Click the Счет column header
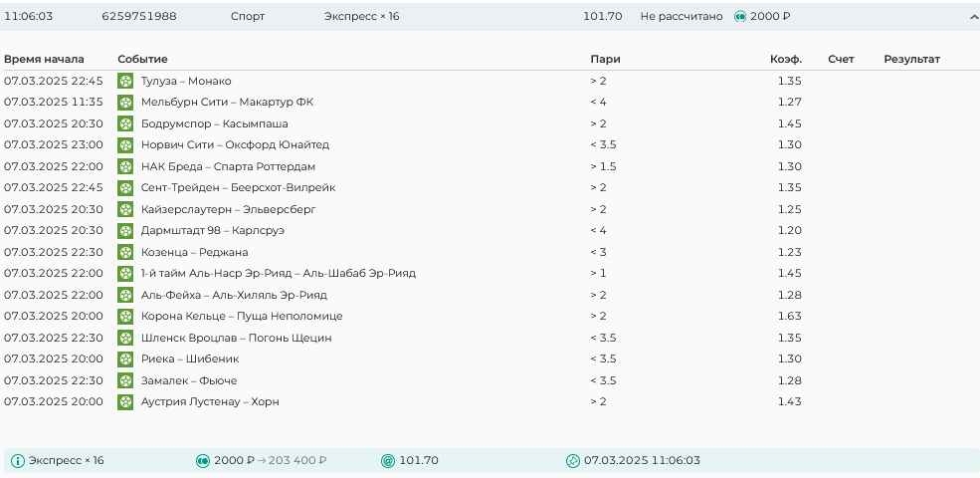The height and width of the screenshot is (478, 980). (841, 60)
